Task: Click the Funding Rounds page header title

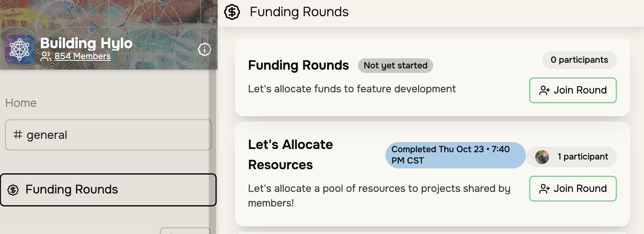Action: coord(299,12)
